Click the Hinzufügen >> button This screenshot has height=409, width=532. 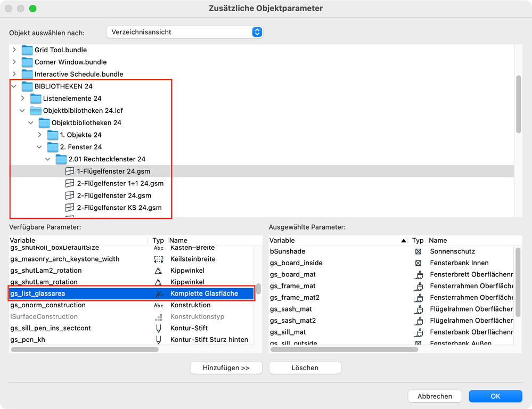click(x=226, y=368)
